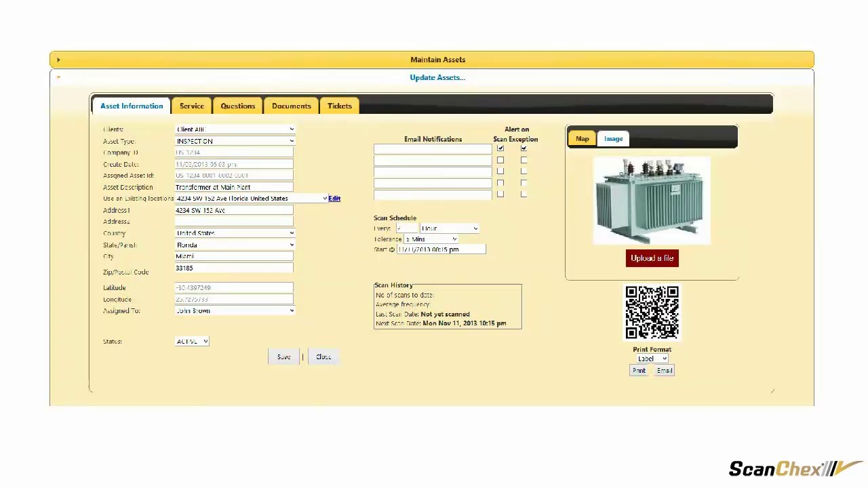The image size is (868, 488).
Task: Click the Upload a file button
Action: pos(652,258)
